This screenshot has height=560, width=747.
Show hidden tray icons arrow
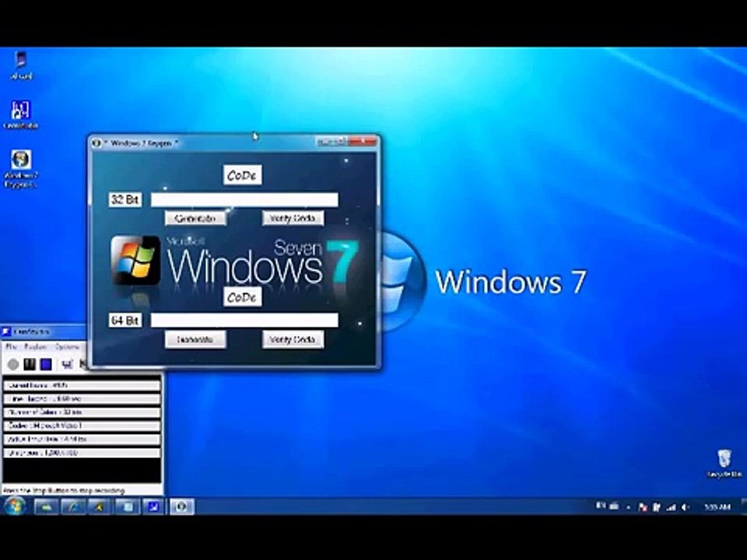(x=629, y=508)
